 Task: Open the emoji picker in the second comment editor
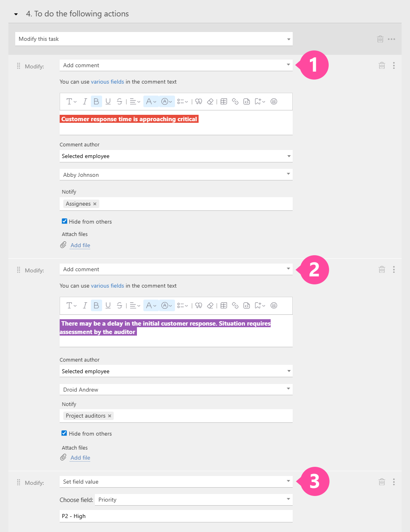click(x=274, y=306)
